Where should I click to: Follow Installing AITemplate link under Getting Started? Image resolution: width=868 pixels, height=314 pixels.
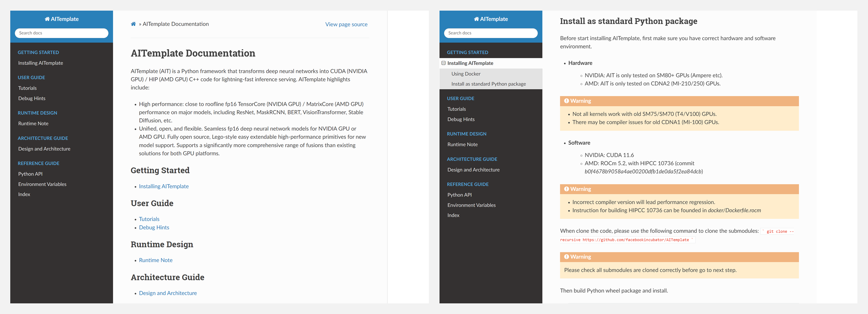tap(164, 186)
